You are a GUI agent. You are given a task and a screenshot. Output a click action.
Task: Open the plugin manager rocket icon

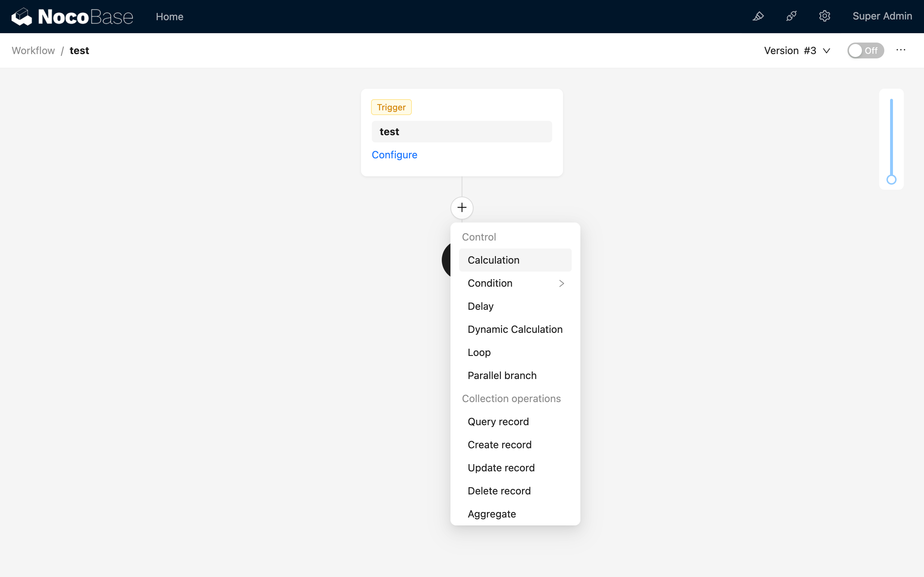click(792, 17)
